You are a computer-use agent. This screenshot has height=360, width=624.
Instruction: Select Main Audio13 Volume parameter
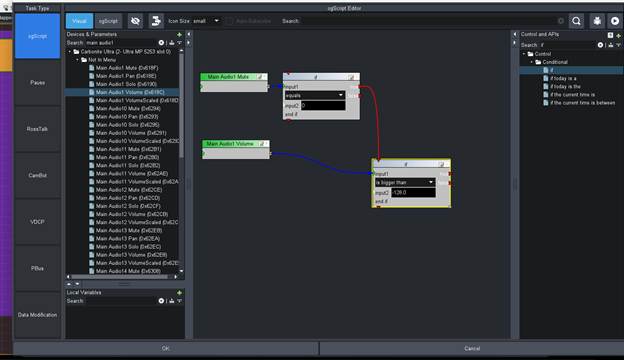coord(131,255)
